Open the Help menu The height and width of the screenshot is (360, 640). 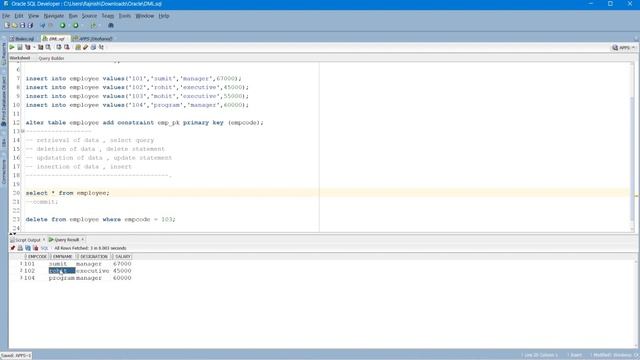click(164, 16)
